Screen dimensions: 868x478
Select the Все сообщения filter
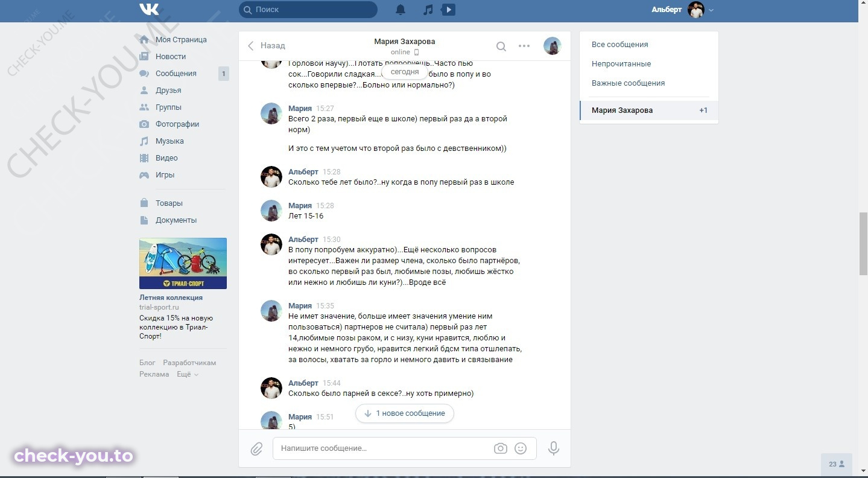pos(620,44)
